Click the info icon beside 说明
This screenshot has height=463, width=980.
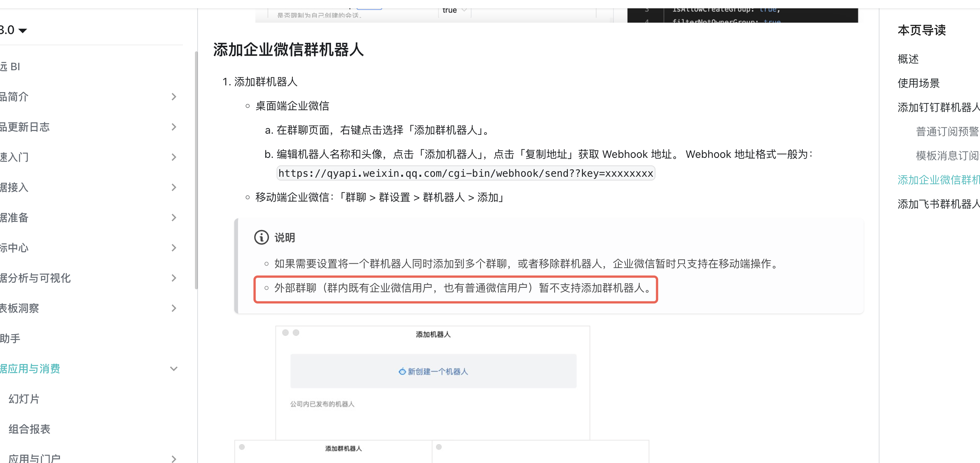pos(261,238)
